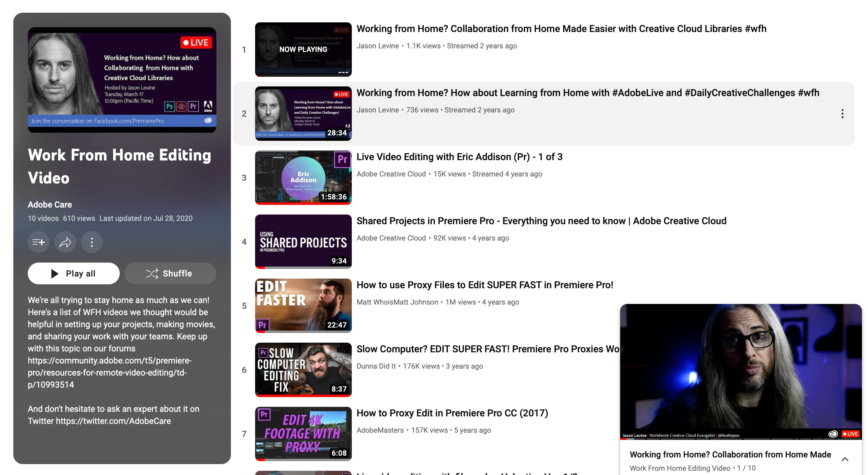Click the share playlist arrow icon
Viewport: 868px width, 475px height.
coord(65,242)
